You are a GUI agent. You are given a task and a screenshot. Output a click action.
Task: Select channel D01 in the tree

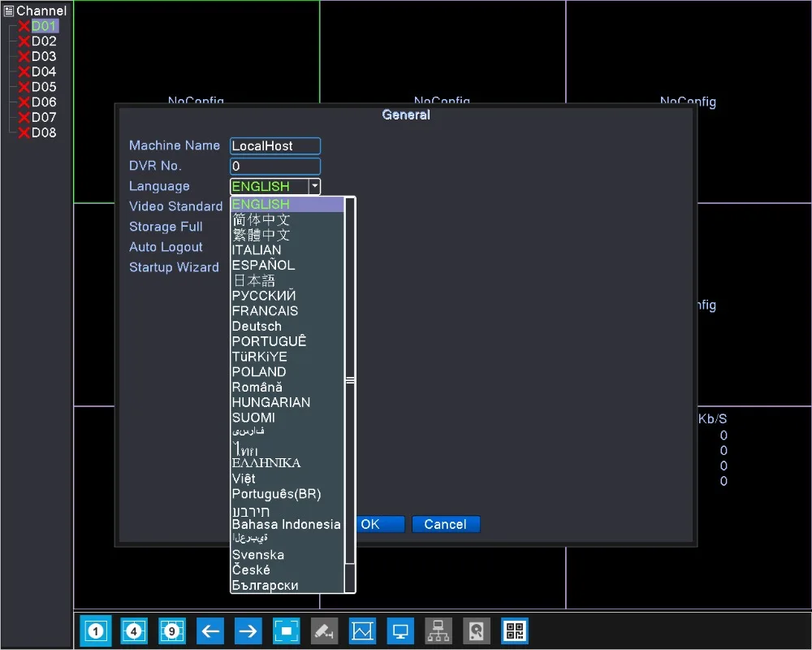(x=45, y=26)
